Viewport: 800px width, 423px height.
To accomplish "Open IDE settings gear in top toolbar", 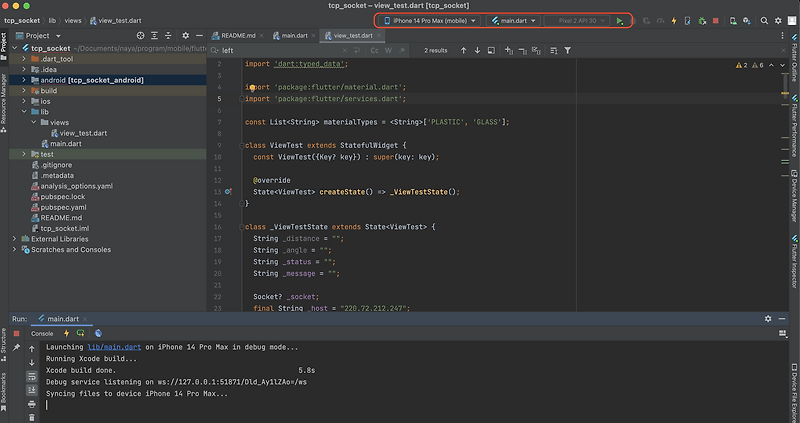I will (778, 20).
